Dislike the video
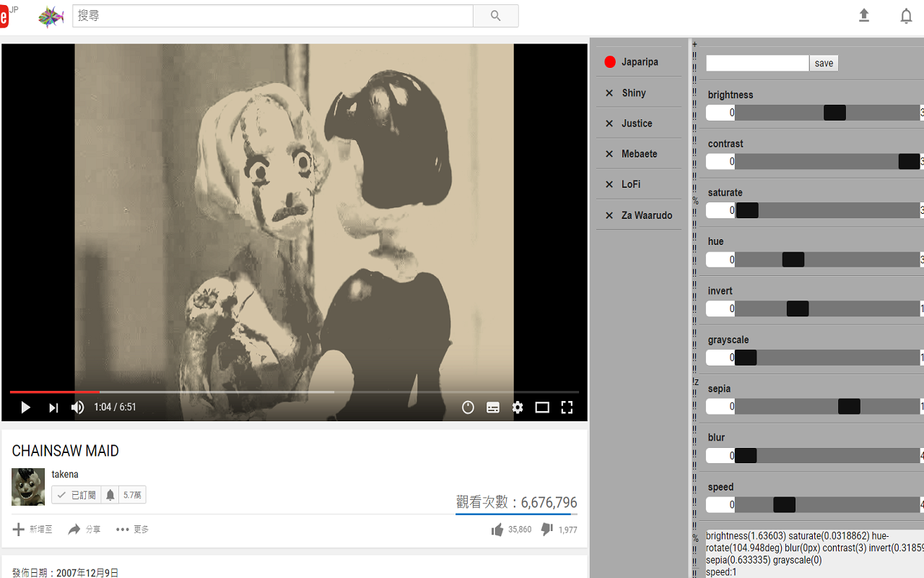Image resolution: width=924 pixels, height=578 pixels. click(559, 530)
